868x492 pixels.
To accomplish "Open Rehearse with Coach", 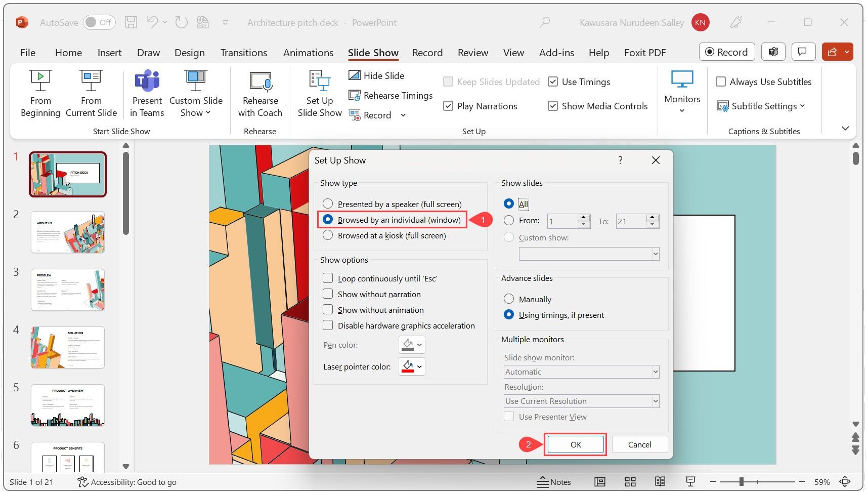I will pyautogui.click(x=260, y=94).
